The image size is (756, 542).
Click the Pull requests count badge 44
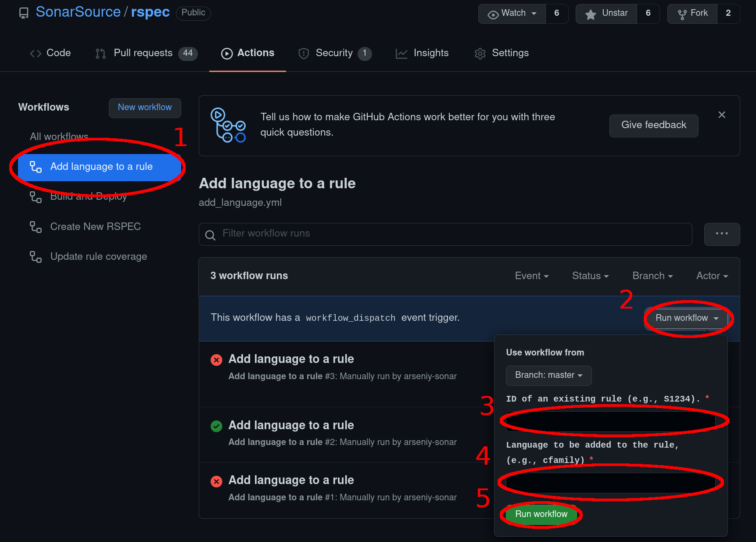(188, 53)
